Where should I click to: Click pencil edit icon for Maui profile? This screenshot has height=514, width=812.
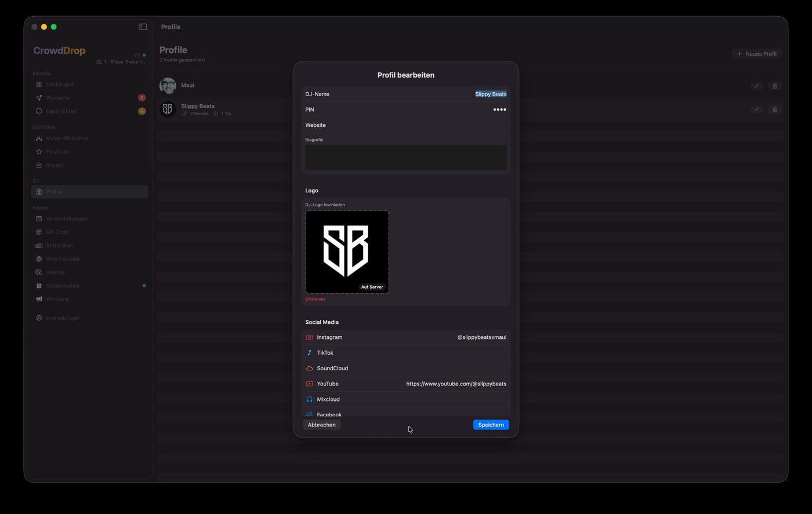click(756, 86)
